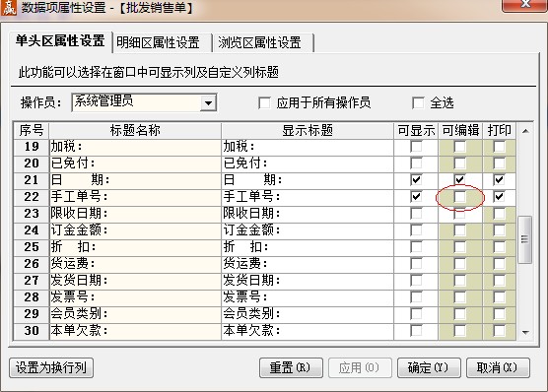Click 显示标题 field of 日期 row

(308, 180)
